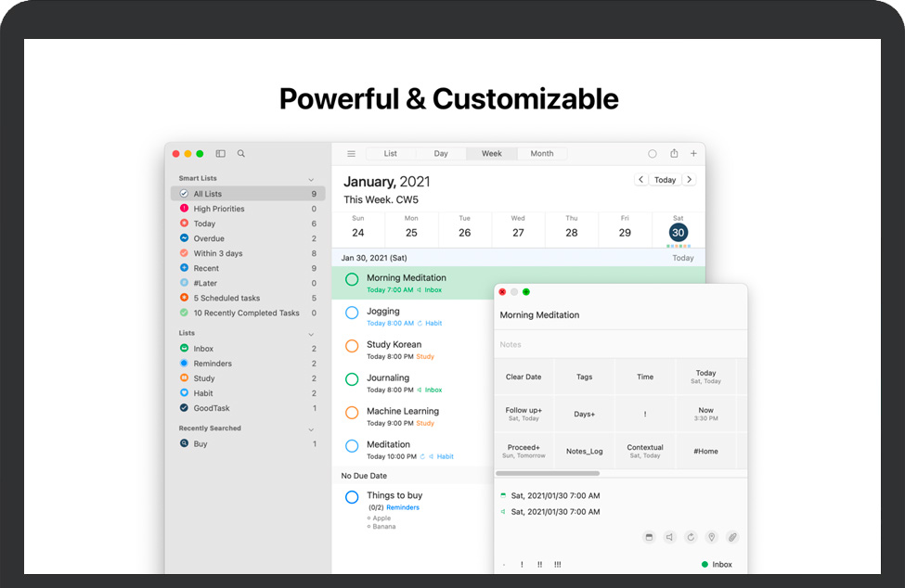Click the Contextual quick action
Image resolution: width=905 pixels, height=588 pixels.
pyautogui.click(x=645, y=451)
